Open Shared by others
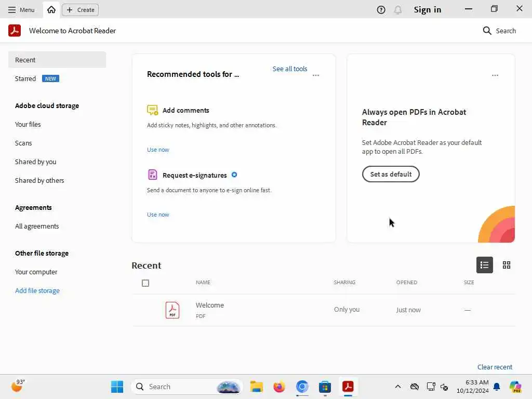Screen dimensions: 532x399 coord(39,180)
